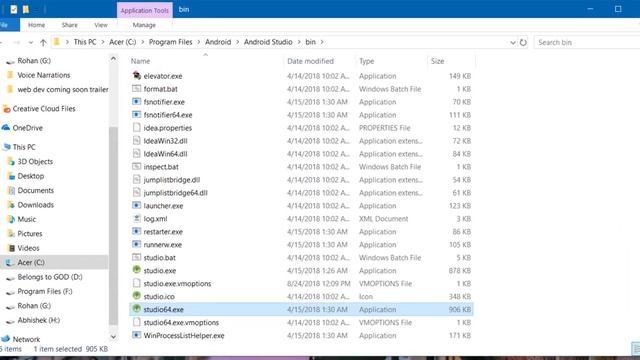The width and height of the screenshot is (640, 360).
Task: Open the Home ribbon tab
Action: coord(36,25)
